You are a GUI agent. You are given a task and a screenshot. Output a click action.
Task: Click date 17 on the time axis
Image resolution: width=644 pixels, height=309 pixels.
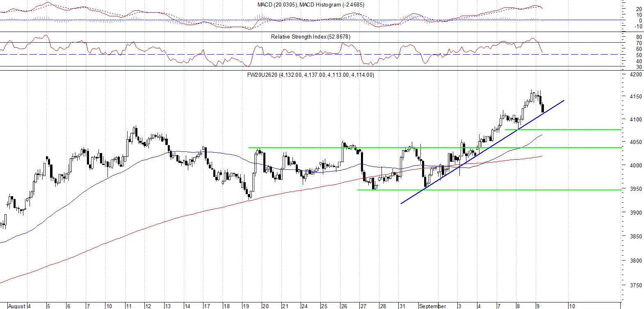click(x=207, y=306)
